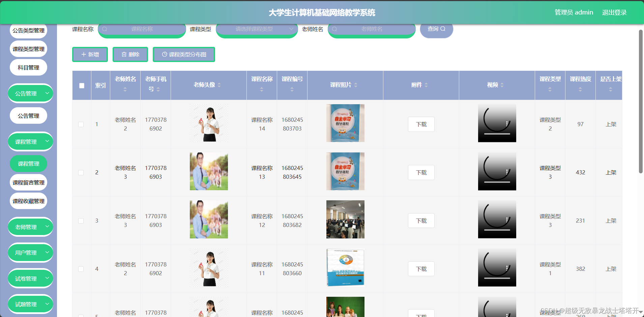
Task: Click the magnifier icon in 老师姓名 search box
Action: tap(334, 29)
